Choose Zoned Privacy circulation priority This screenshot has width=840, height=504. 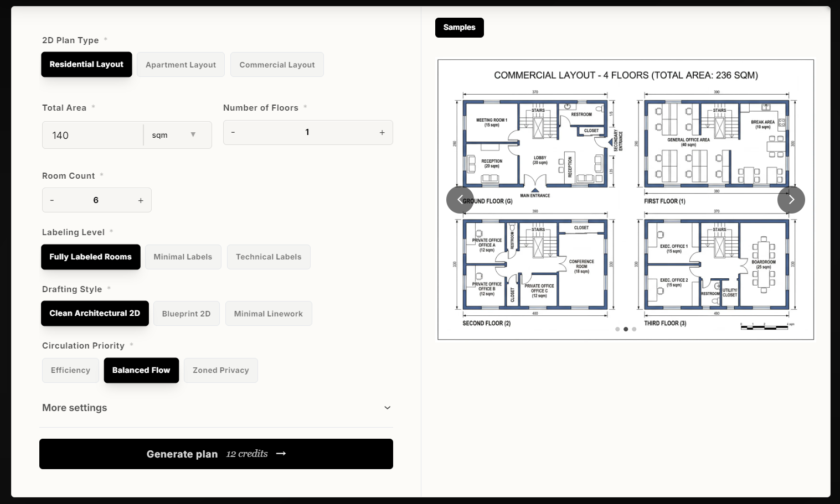220,370
